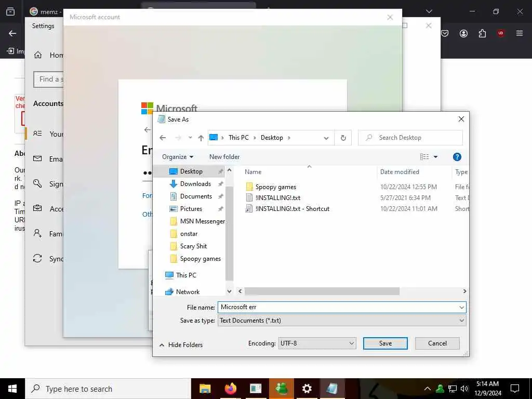Click horizontal scrollbar in file list
The image size is (532, 399).
[x=322, y=291]
